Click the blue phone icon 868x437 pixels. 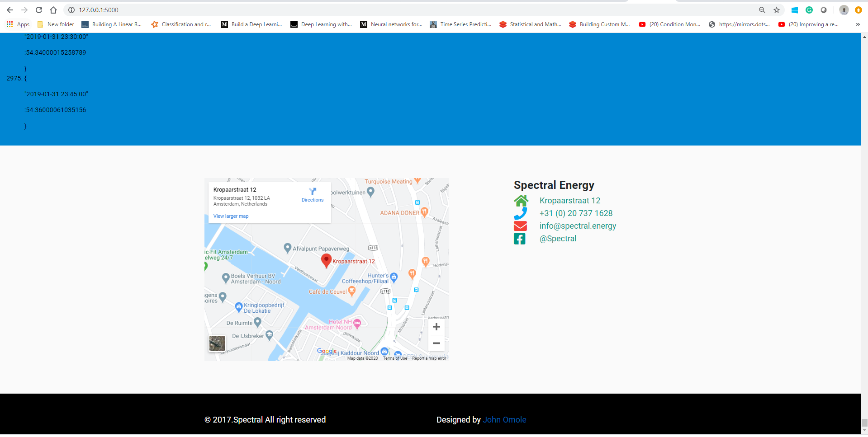click(x=521, y=213)
